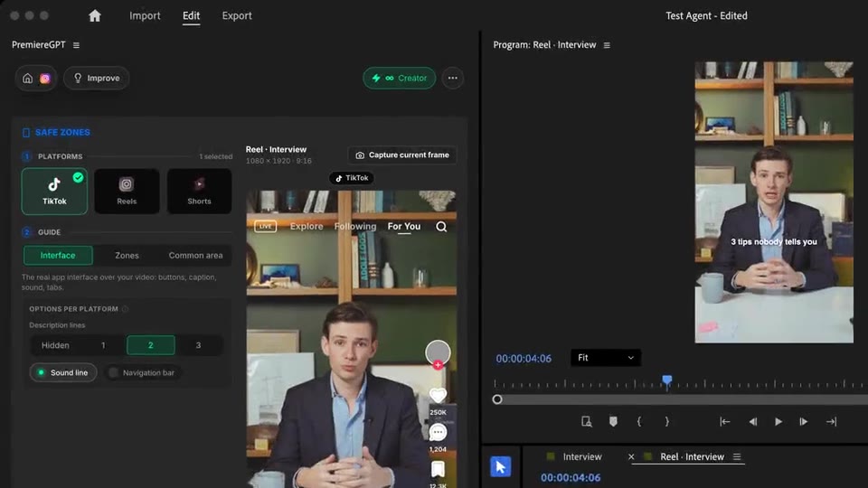The image size is (868, 488).
Task: Set description lines to Hidden
Action: coord(55,345)
